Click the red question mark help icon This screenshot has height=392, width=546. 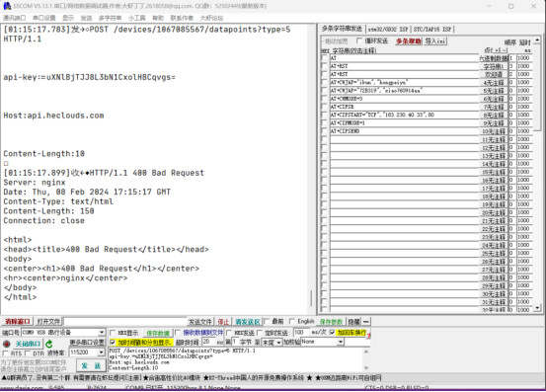point(368,335)
